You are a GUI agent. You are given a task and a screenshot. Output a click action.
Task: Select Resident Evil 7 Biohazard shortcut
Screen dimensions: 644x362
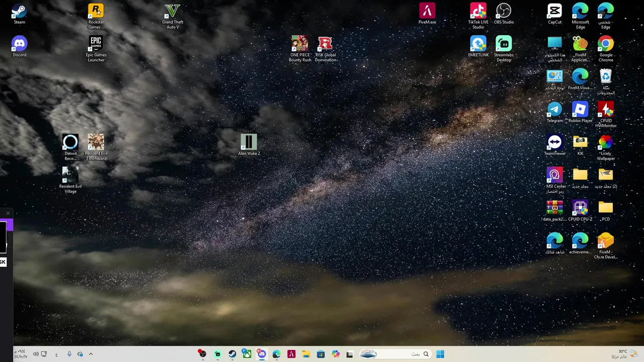[96, 148]
